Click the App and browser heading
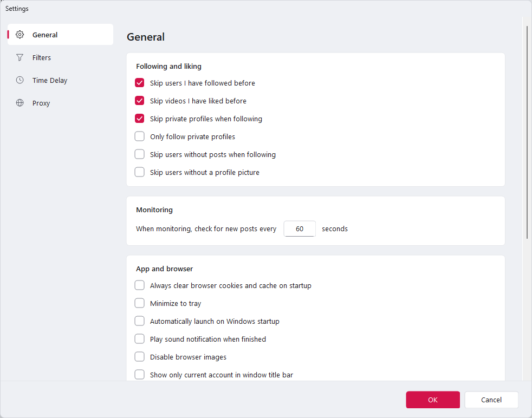532x418 pixels. (165, 269)
